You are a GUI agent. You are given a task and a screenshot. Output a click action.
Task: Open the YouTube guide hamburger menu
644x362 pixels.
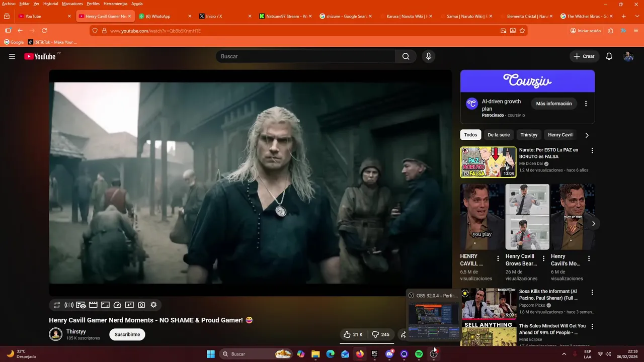point(12,56)
